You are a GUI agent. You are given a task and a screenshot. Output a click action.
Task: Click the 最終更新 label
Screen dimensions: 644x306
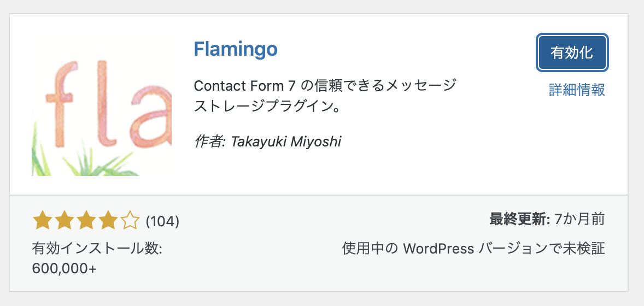click(519, 220)
